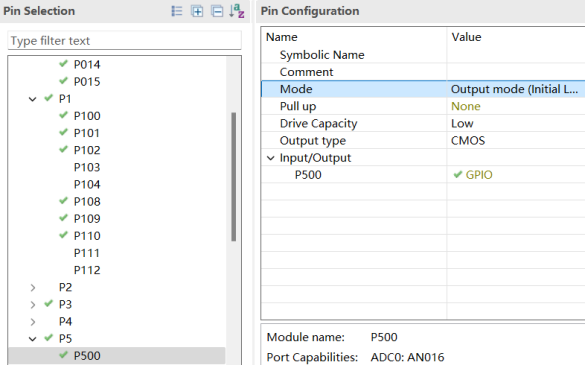586x365 pixels.
Task: Click the Drive Capacity row label
Action: tap(318, 124)
